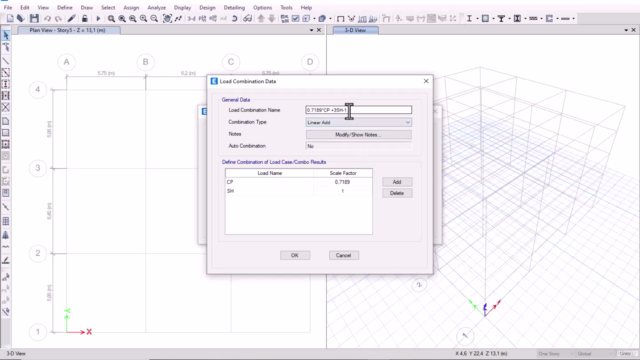Click the Rotate 3D View icon

(234, 18)
